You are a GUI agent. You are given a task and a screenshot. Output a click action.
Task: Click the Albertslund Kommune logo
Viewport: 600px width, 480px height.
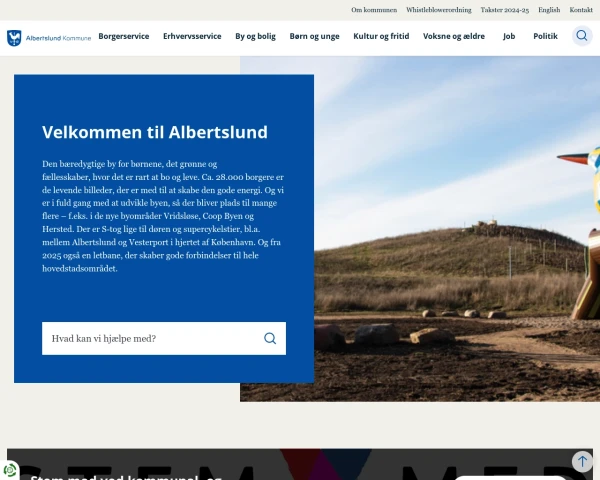tap(49, 38)
